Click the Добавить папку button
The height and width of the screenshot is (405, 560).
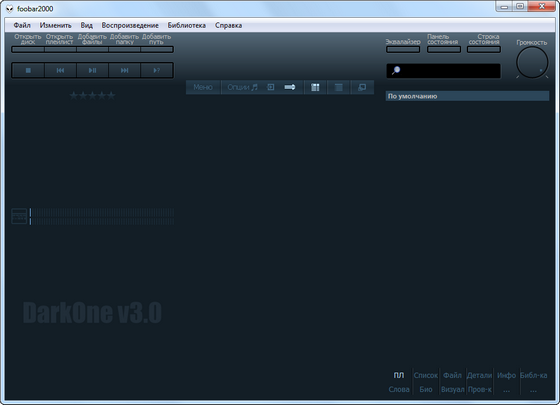point(124,49)
